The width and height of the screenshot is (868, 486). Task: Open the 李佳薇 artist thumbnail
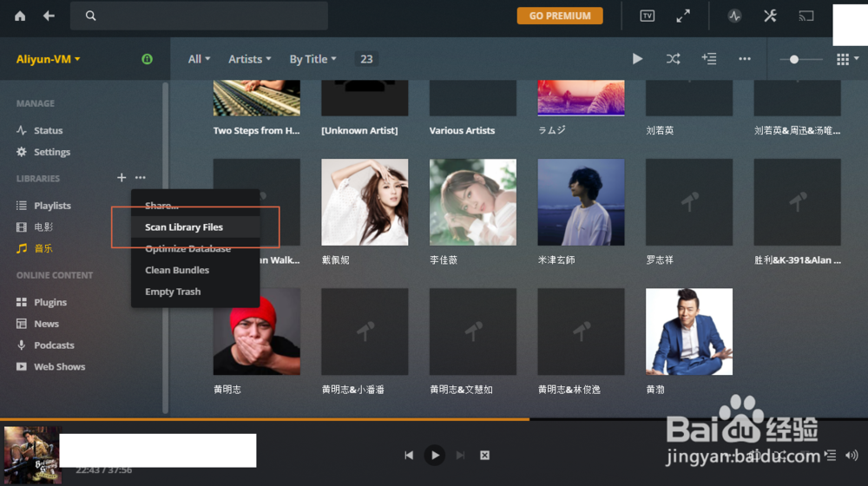coord(473,202)
